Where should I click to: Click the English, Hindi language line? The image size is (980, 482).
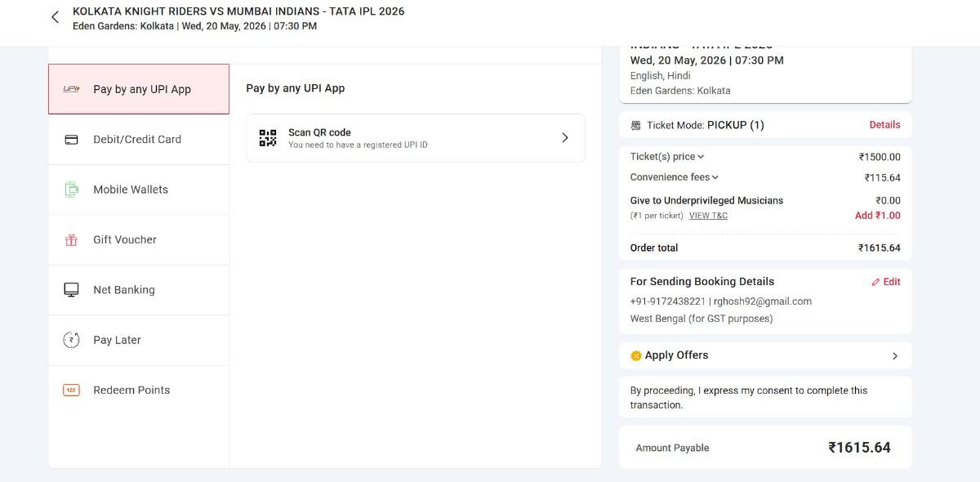(x=660, y=76)
